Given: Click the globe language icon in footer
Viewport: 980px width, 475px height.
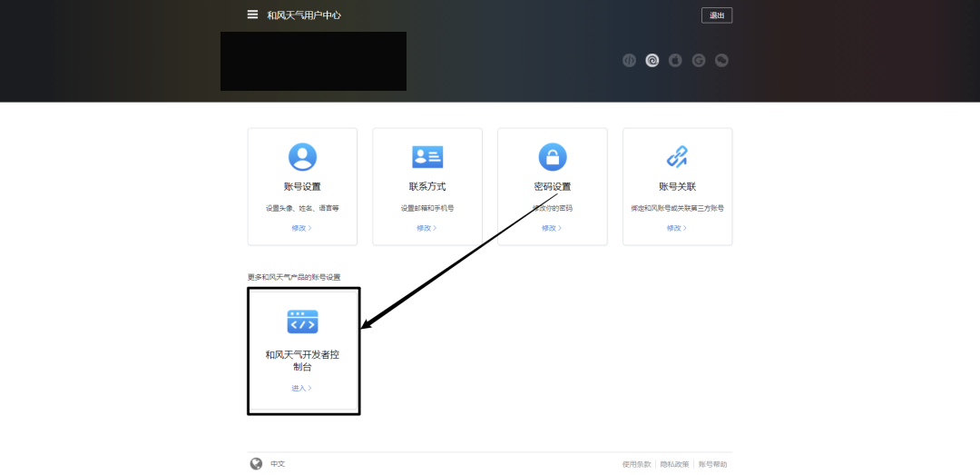Looking at the screenshot, I should [256, 464].
